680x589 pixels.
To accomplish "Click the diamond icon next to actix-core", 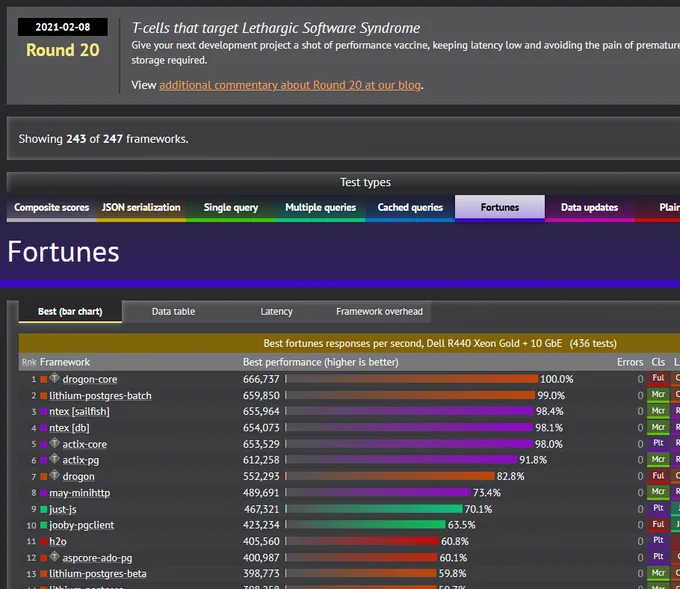I will coord(54,443).
